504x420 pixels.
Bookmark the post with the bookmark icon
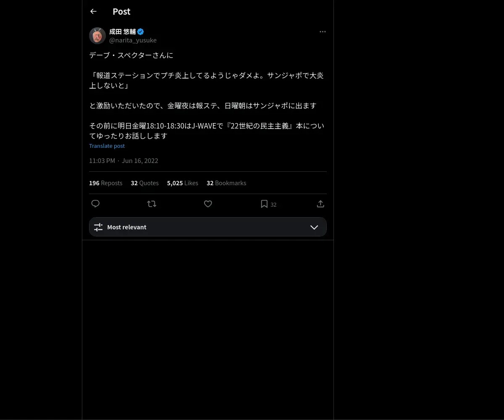click(264, 204)
